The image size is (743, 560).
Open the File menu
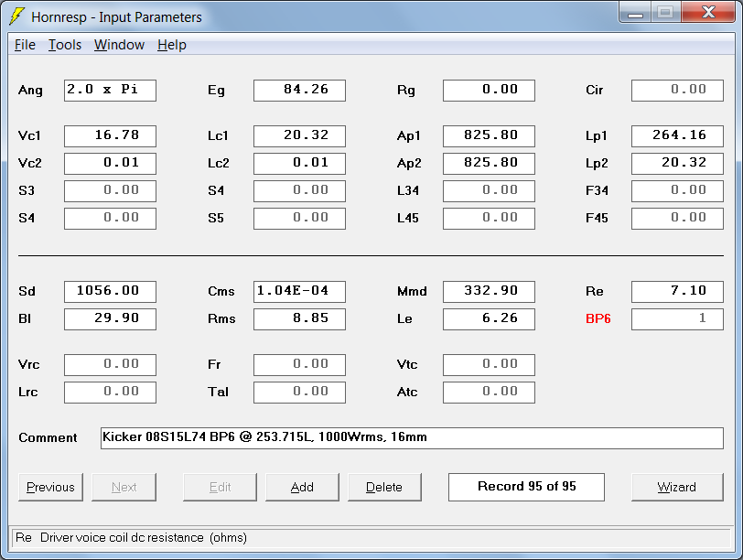[25, 45]
